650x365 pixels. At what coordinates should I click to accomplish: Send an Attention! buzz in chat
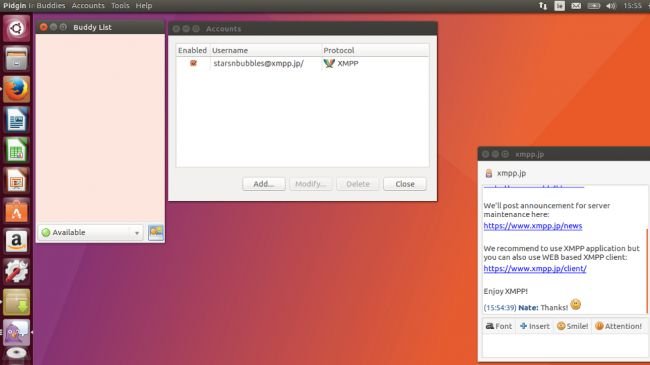pyautogui.click(x=618, y=326)
